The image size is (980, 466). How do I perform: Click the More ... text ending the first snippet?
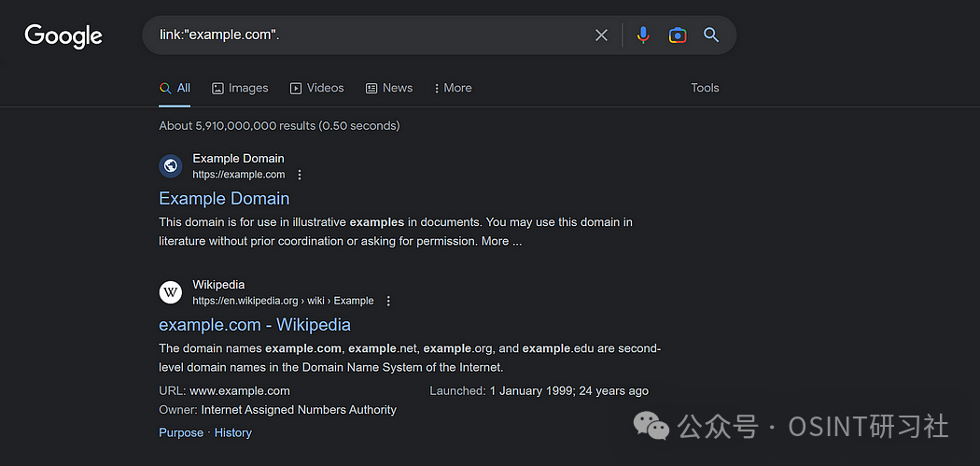point(501,242)
